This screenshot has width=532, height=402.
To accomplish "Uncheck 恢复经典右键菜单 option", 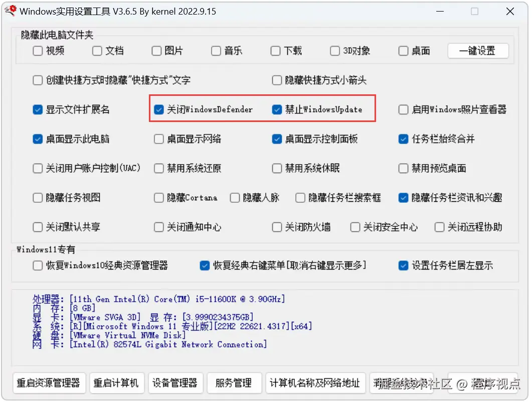I will (205, 265).
